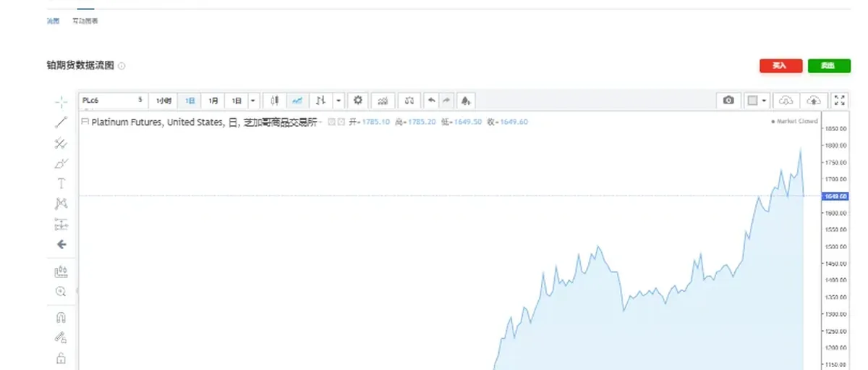The height and width of the screenshot is (370, 868).
Task: Select the XABCD pattern tool
Action: pyautogui.click(x=61, y=203)
